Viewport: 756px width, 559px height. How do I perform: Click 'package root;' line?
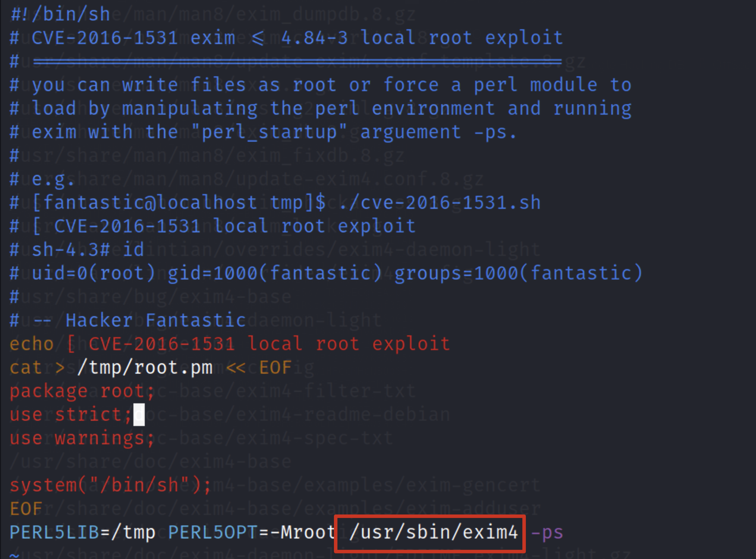point(82,391)
